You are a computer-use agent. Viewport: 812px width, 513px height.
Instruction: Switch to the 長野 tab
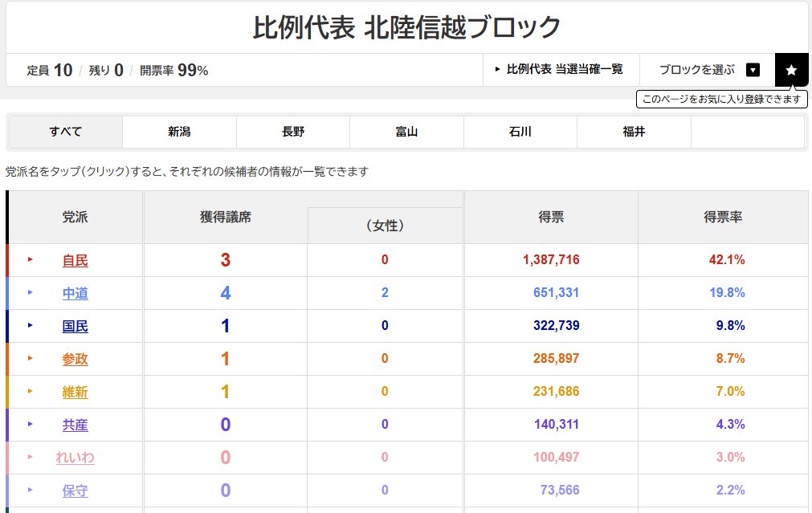(x=293, y=132)
